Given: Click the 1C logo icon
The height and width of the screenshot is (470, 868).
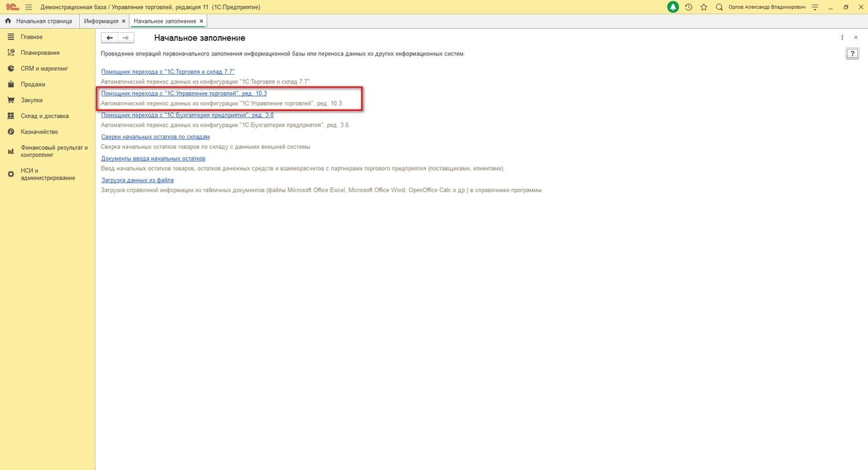Looking at the screenshot, I should pos(11,7).
